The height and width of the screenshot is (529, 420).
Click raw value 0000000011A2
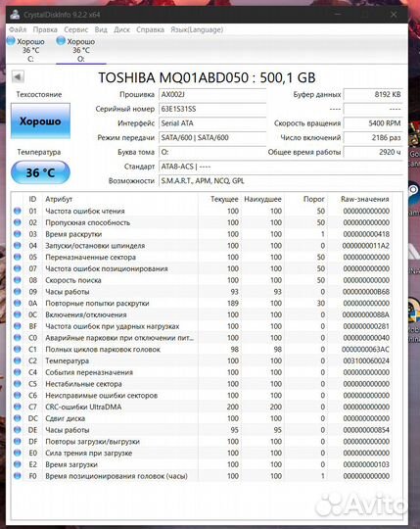(x=366, y=245)
